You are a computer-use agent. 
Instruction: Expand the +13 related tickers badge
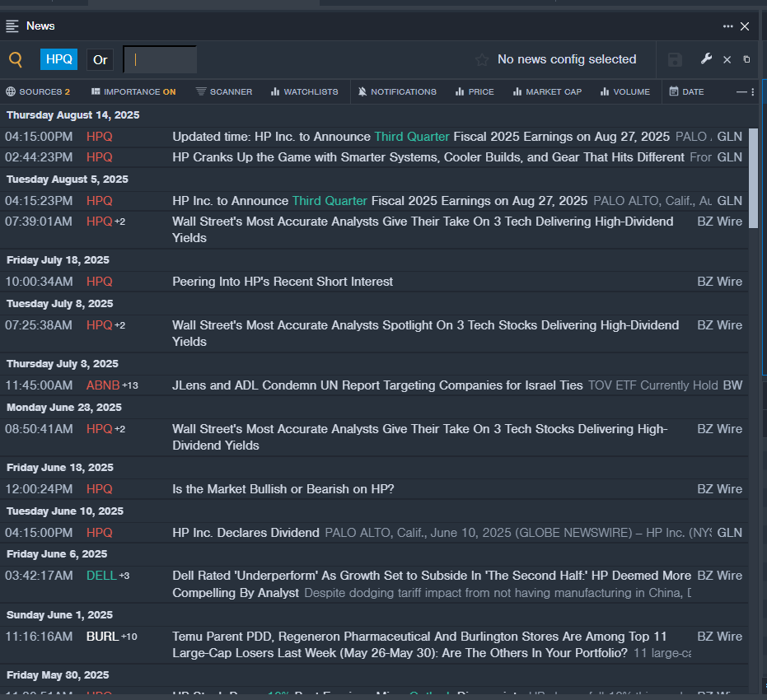click(130, 385)
